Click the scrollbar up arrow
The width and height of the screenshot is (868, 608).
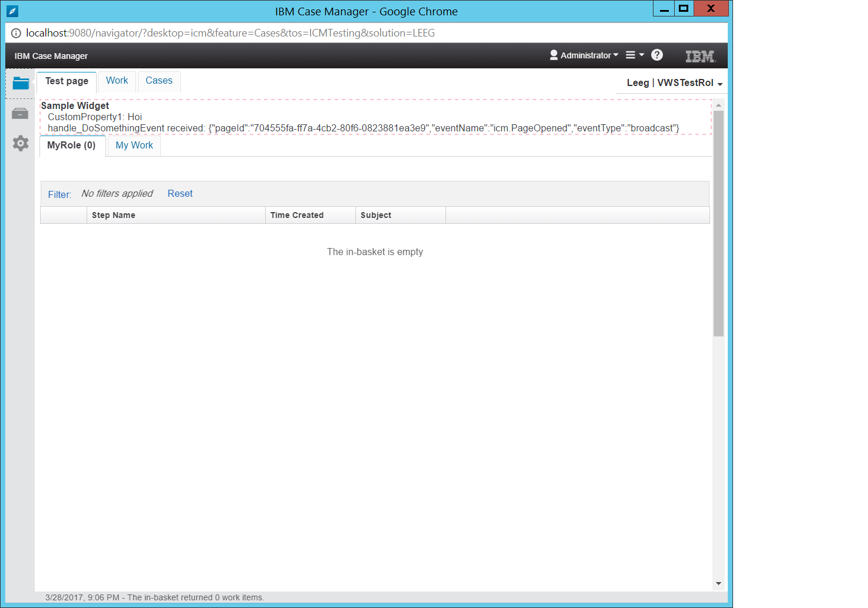point(718,105)
